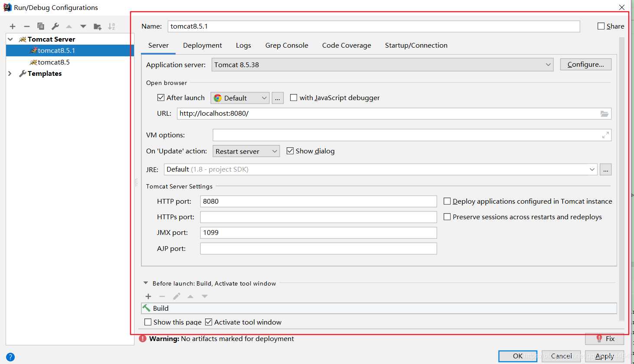Click the HTTP port field
634x364 pixels.
coord(318,201)
